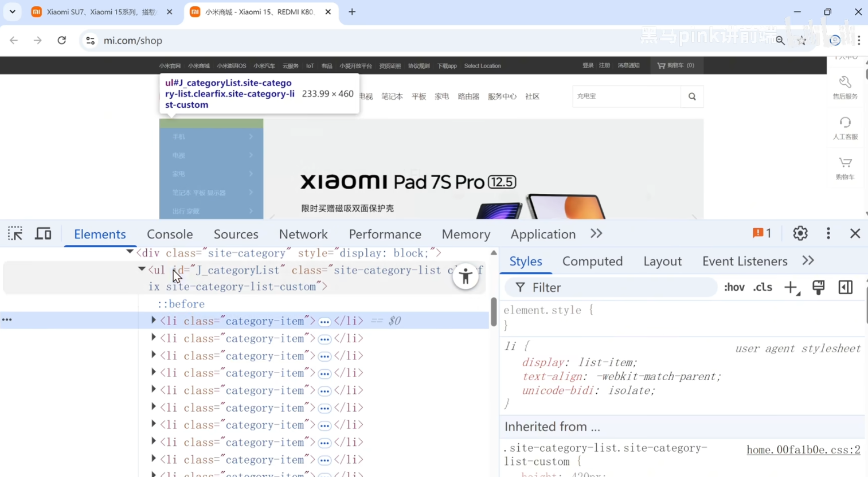Click the 人工客服 sidebar icon
Screen dimensions: 868x477
[x=845, y=128]
